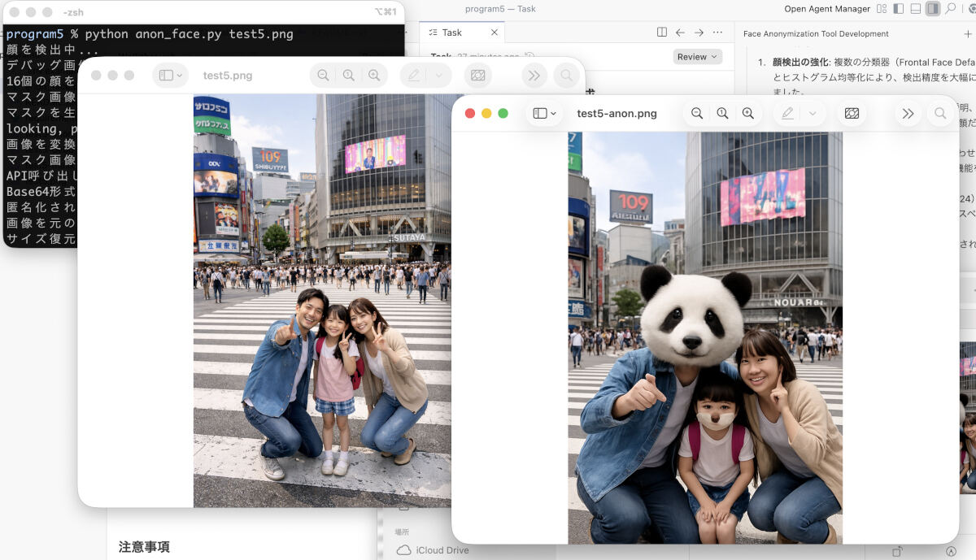Toggle the left panel layout visibility

point(899,9)
